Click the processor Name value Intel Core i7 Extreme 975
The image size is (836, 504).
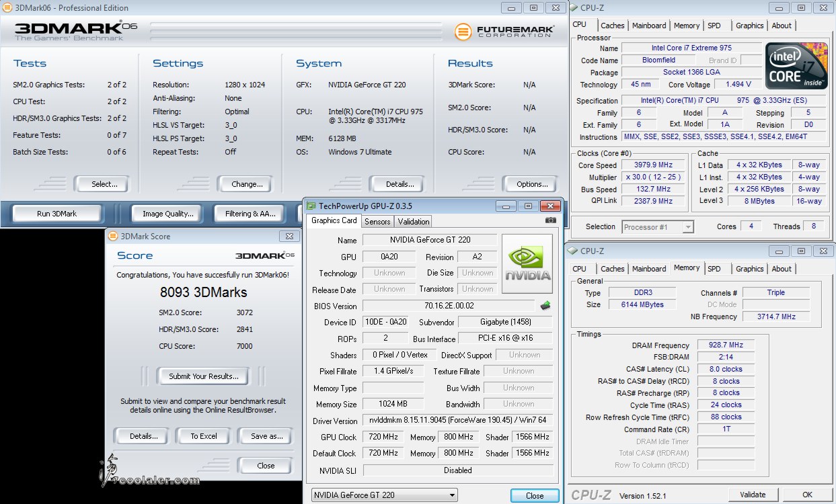point(691,48)
